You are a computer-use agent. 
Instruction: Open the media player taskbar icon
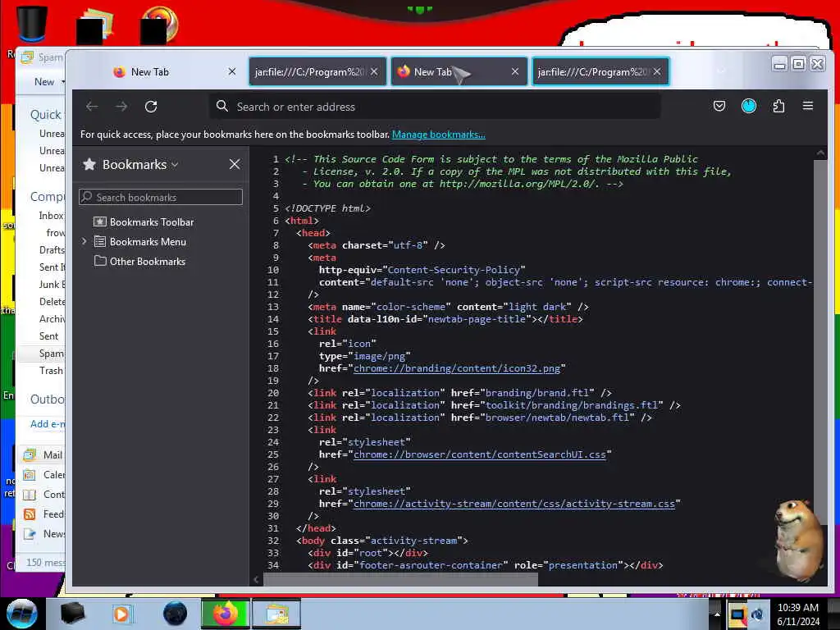pyautogui.click(x=122, y=614)
